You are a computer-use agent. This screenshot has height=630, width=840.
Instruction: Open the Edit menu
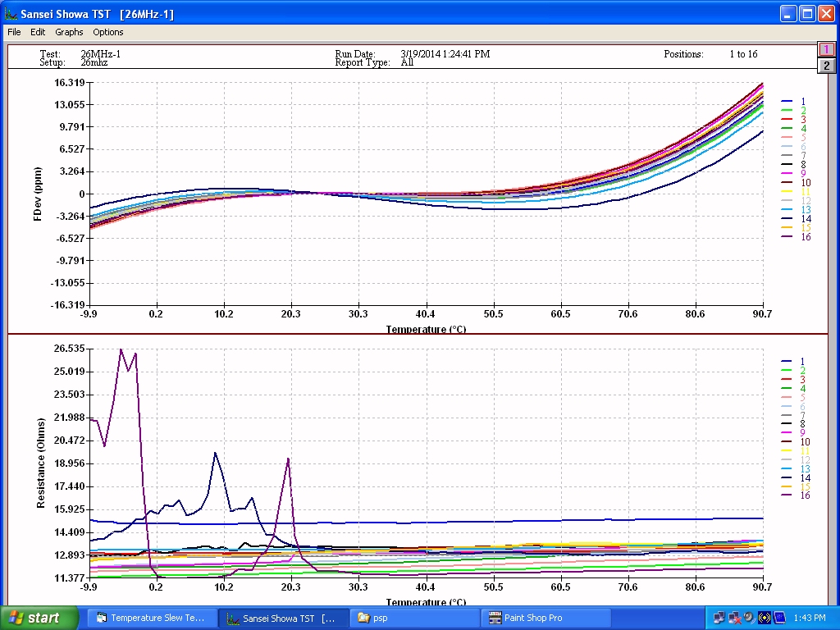38,32
